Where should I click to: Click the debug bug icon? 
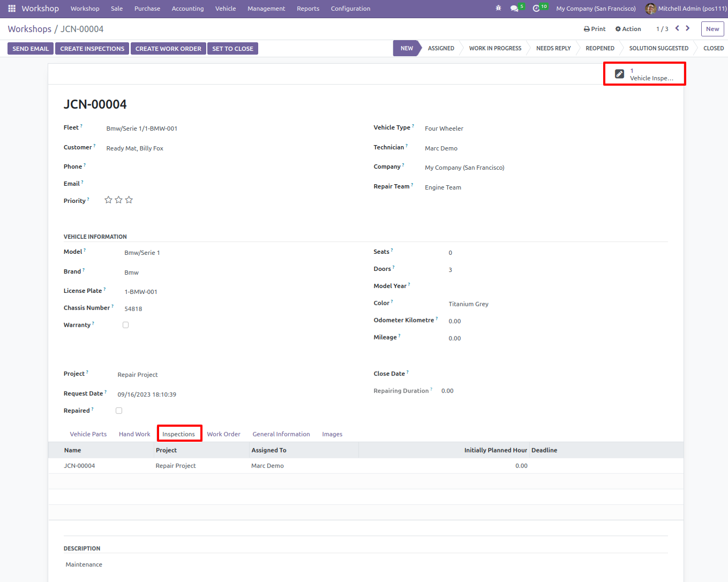click(498, 9)
